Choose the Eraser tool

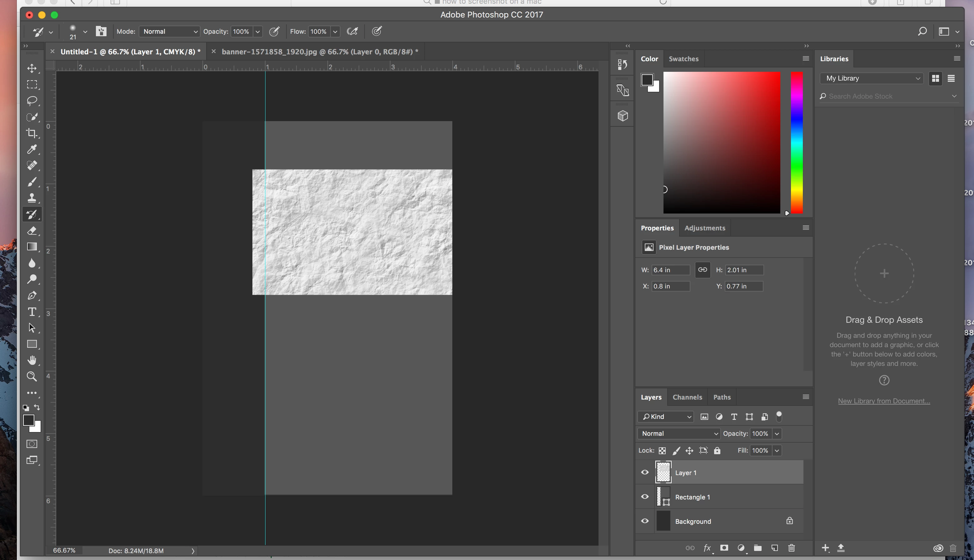tap(32, 231)
